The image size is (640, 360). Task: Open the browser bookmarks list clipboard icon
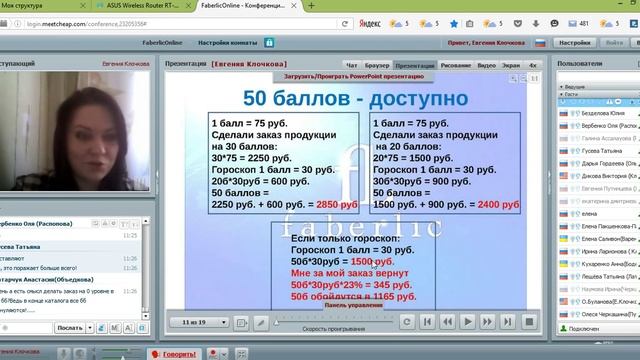click(470, 24)
